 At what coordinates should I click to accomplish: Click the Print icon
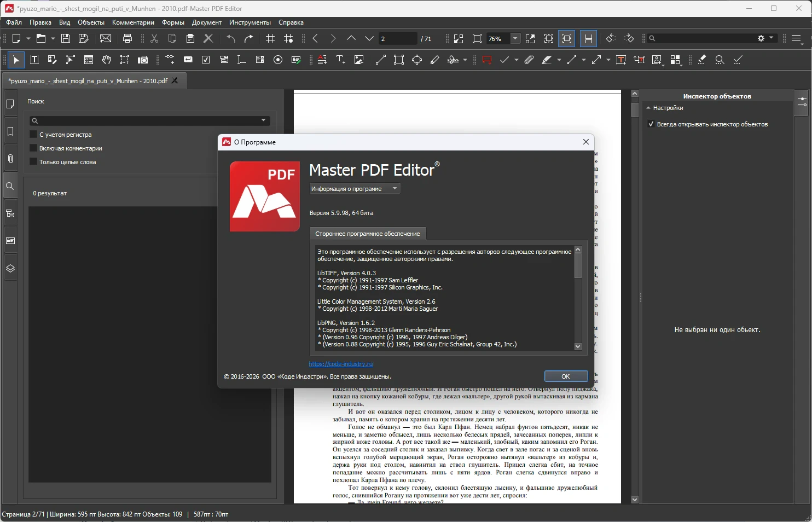[x=127, y=38]
